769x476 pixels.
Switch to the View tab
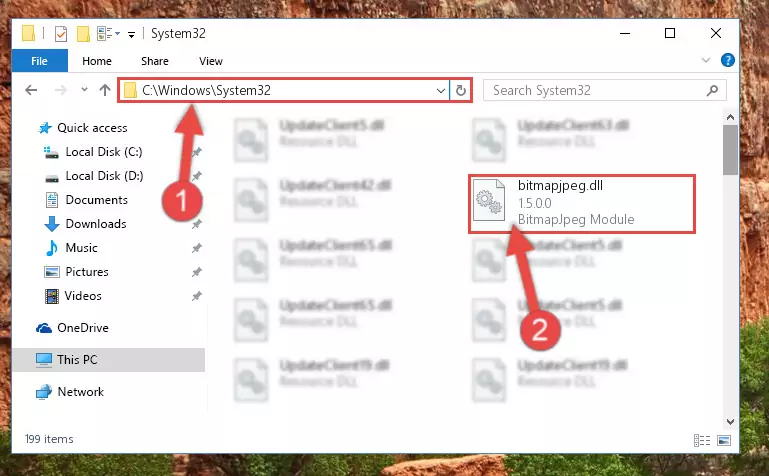210,61
